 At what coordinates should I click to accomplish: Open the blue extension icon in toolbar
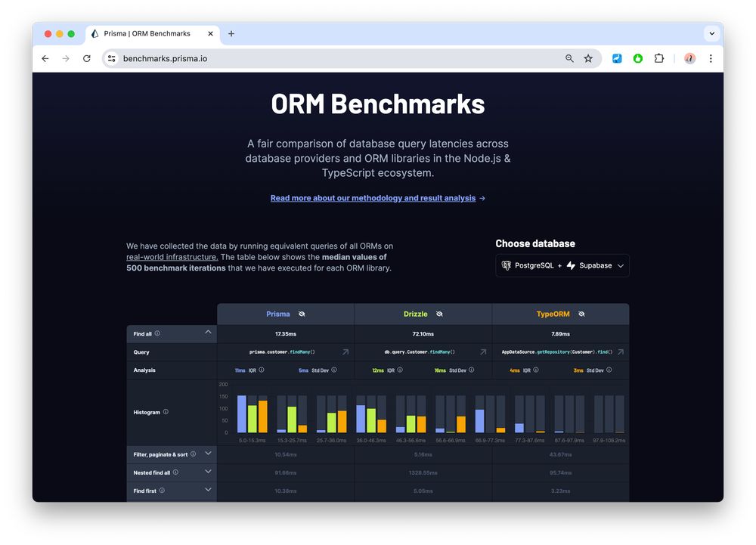[617, 58]
